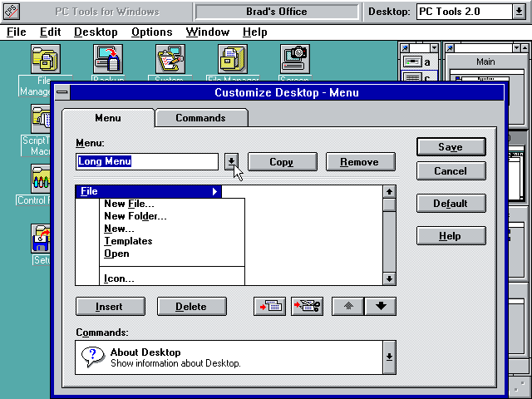Click the pin icon in the Main window
The height and width of the screenshot is (399, 532).
450,48
